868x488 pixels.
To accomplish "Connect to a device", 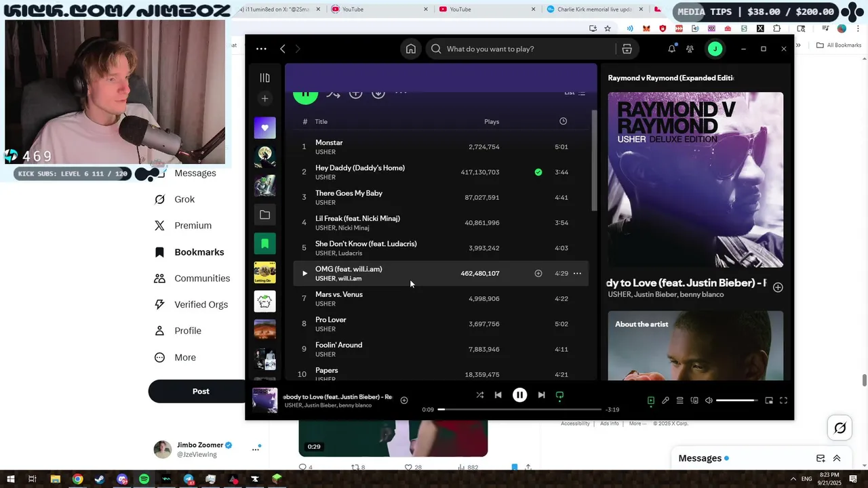I will click(x=694, y=401).
